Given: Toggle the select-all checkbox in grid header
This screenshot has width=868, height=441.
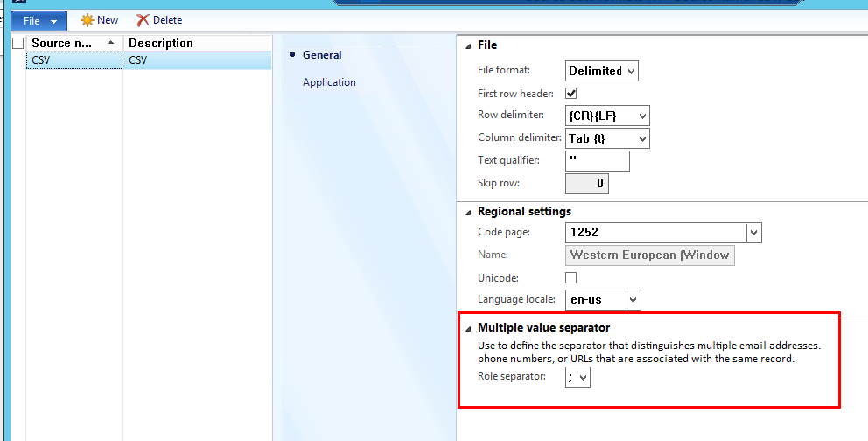Looking at the screenshot, I should 18,43.
